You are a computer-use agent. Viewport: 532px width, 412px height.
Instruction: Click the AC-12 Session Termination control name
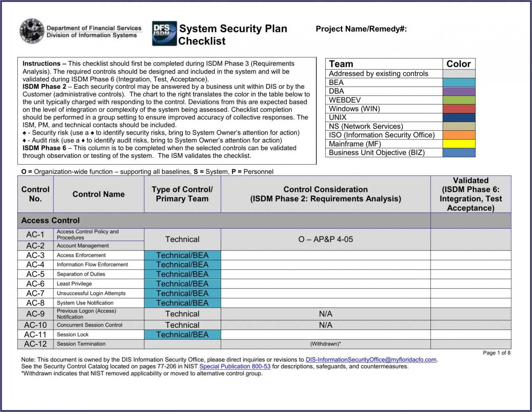coord(81,344)
